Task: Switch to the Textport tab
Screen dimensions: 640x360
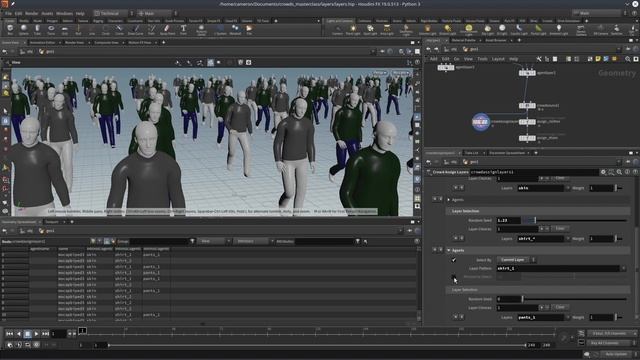Action: [52, 222]
